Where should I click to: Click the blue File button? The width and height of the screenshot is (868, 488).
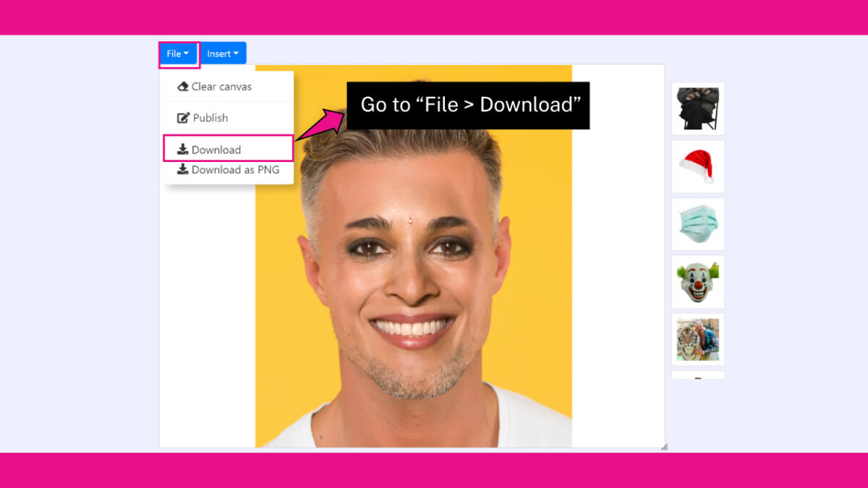pyautogui.click(x=178, y=53)
